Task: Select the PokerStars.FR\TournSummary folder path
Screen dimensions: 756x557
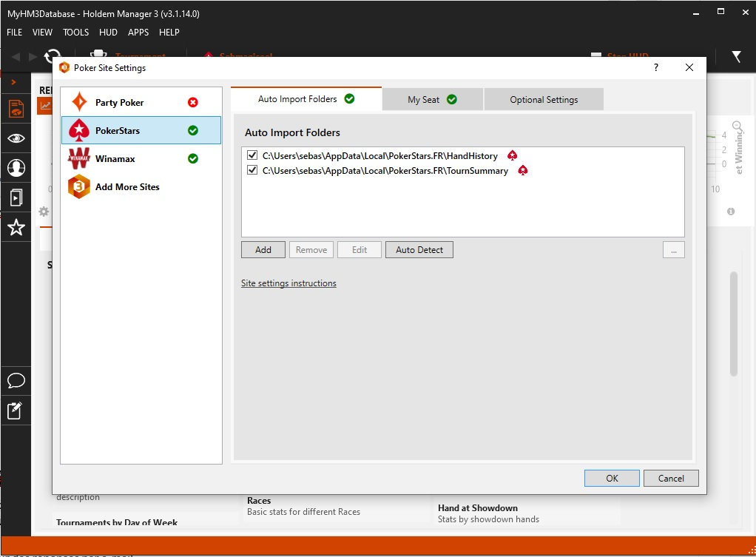Action: click(385, 171)
